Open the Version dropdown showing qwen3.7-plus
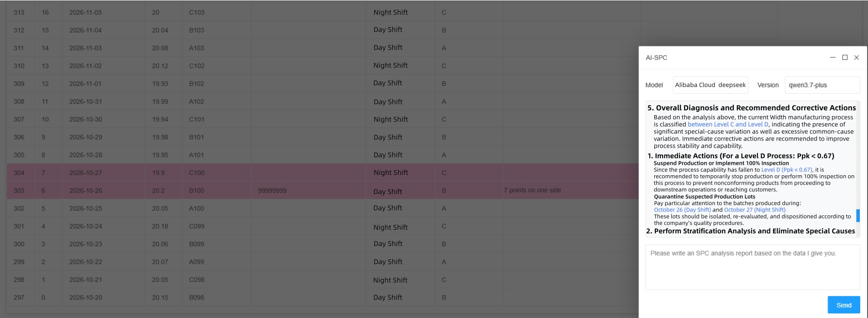 click(822, 85)
